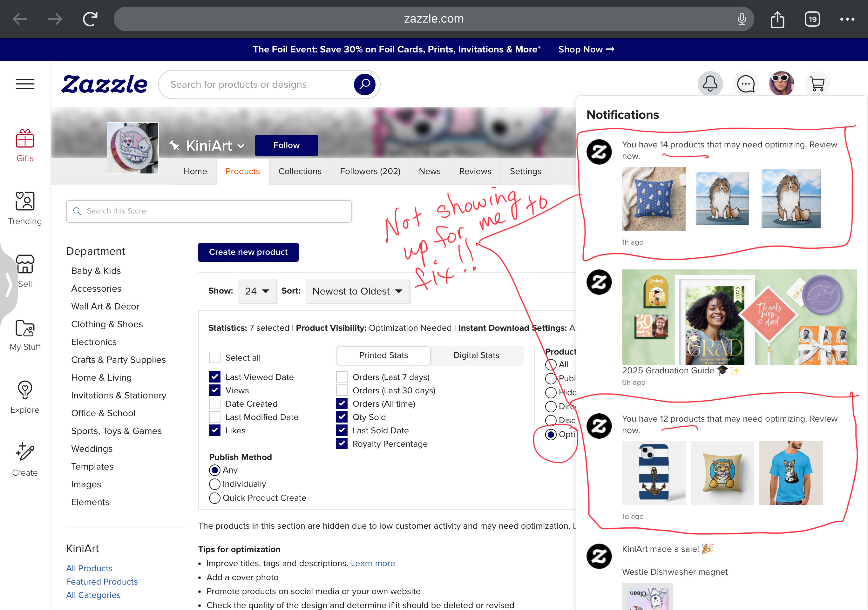Switch to the Home store tab
This screenshot has width=868, height=610.
click(195, 171)
